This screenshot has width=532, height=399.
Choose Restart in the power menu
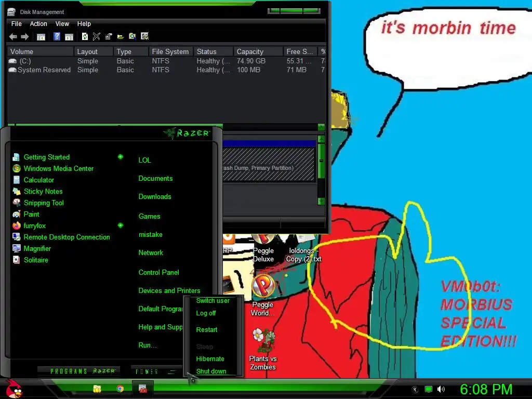207,330
